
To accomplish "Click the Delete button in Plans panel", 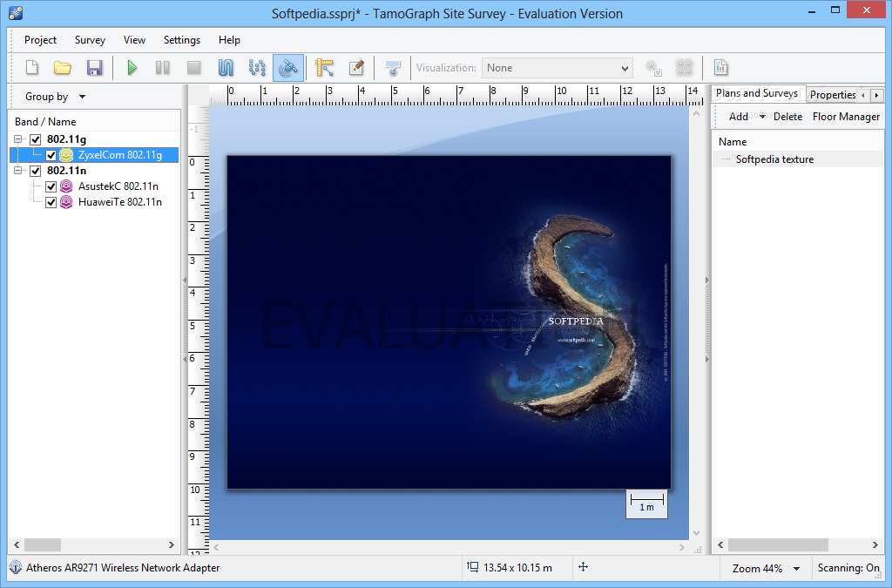I will pyautogui.click(x=787, y=117).
